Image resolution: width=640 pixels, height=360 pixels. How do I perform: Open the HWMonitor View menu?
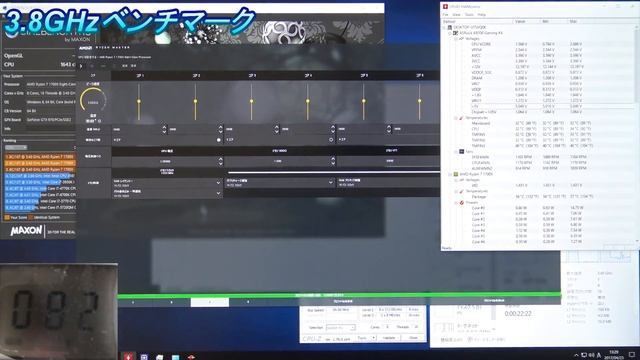click(456, 15)
